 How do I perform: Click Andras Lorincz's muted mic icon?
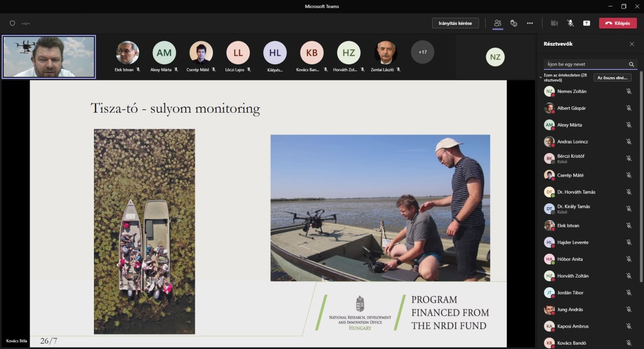[x=628, y=142]
